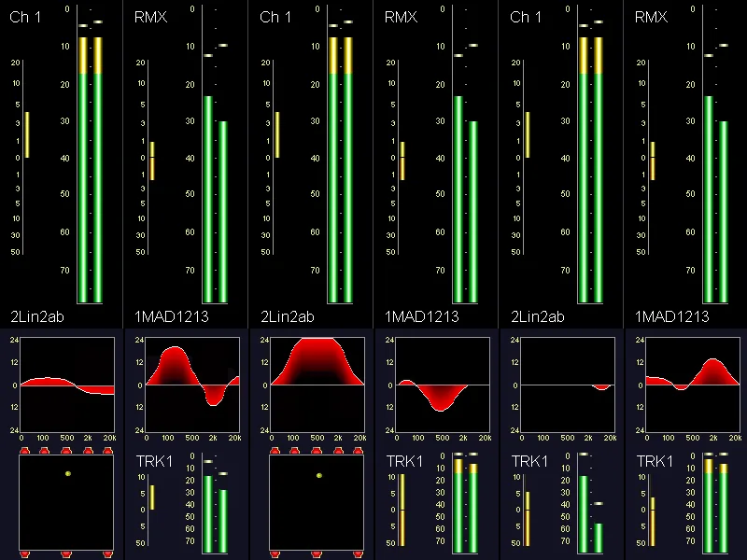Click the Ch 1 label on the fifth strip

[x=526, y=17]
